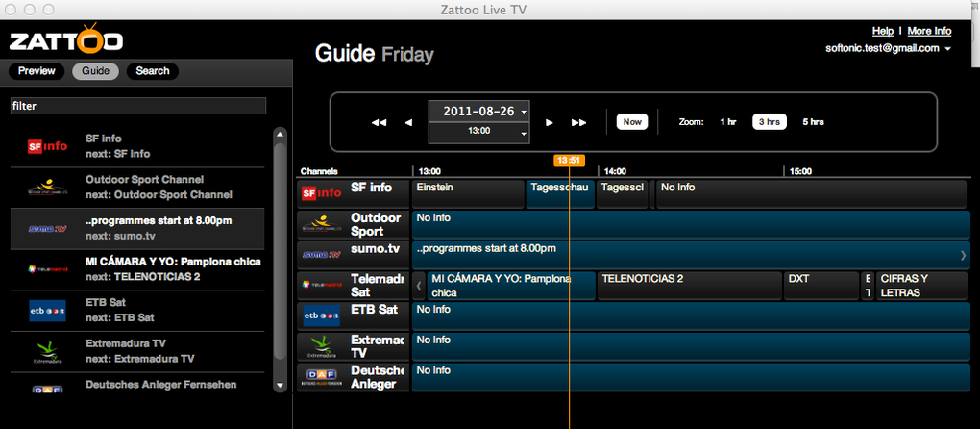Click the Zattoo logo
The image size is (980, 429).
click(65, 38)
